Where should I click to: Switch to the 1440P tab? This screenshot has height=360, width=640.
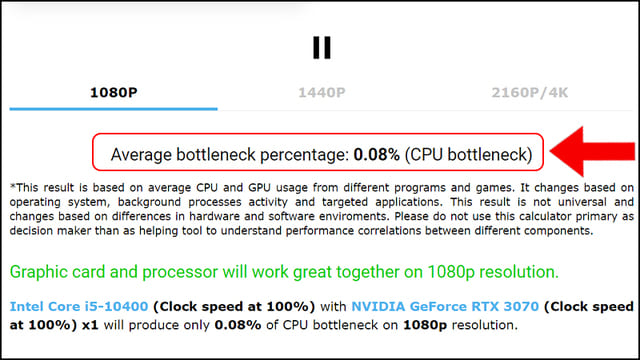(x=322, y=93)
